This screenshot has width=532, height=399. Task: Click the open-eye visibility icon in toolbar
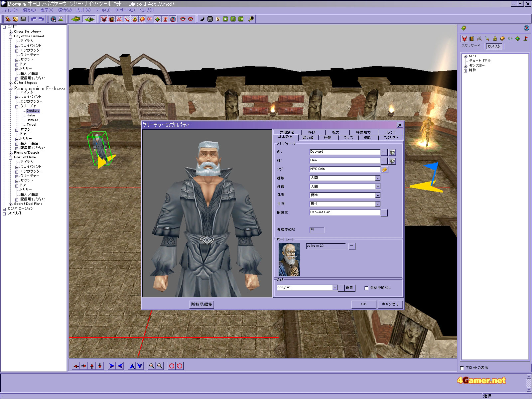pyautogui.click(x=183, y=19)
